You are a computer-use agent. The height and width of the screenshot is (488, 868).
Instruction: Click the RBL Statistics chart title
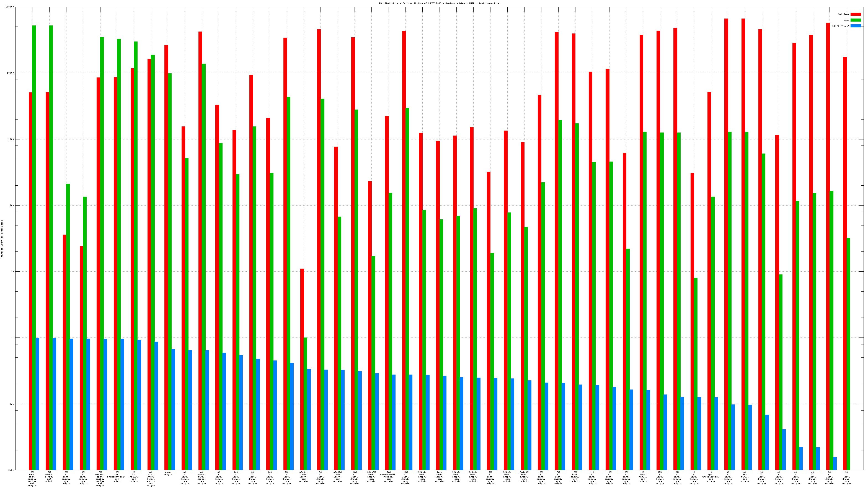pyautogui.click(x=439, y=3)
